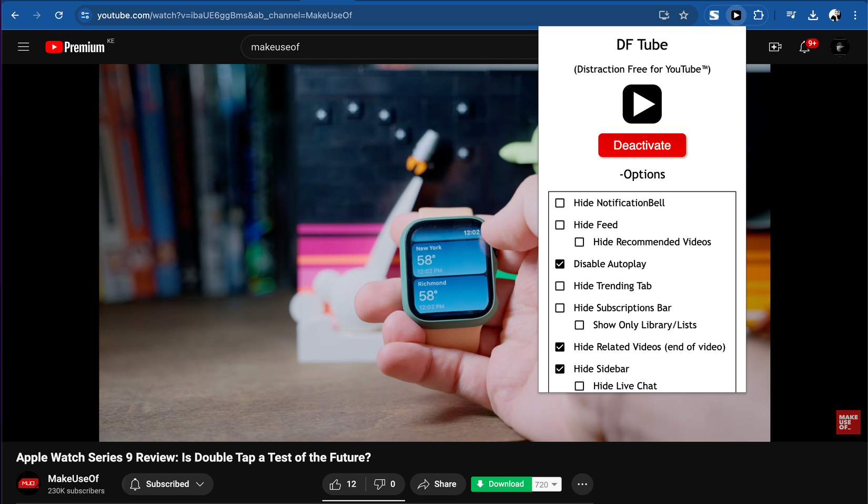Click the Create video icon

pyautogui.click(x=775, y=47)
